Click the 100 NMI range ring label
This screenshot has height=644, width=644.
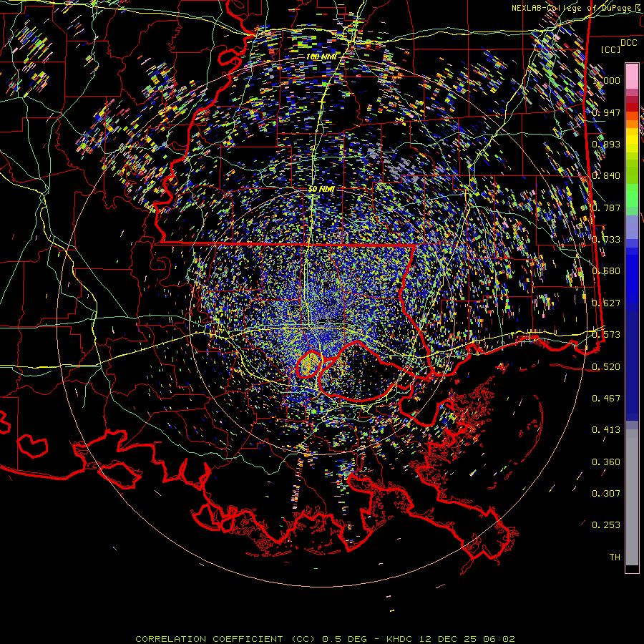coord(321,57)
